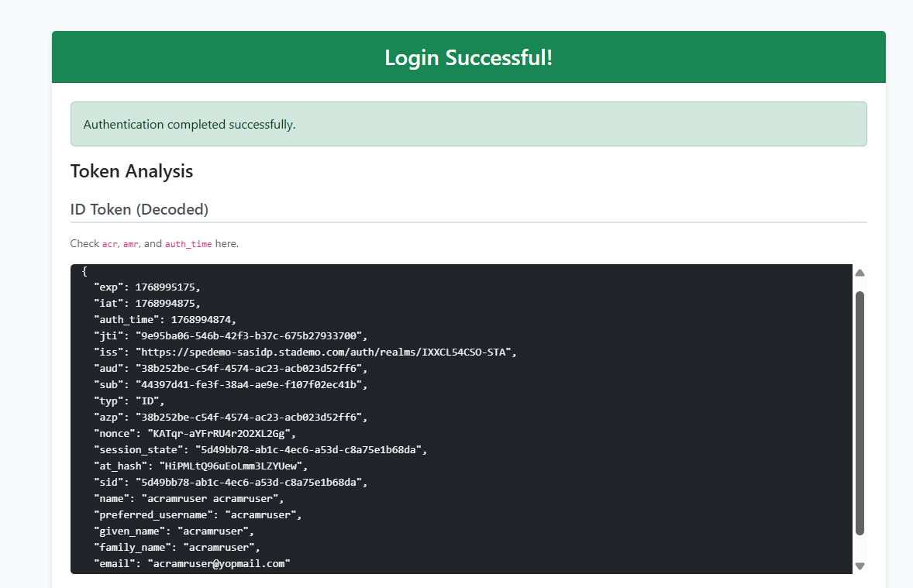Click the exp value 1768995175

point(167,287)
